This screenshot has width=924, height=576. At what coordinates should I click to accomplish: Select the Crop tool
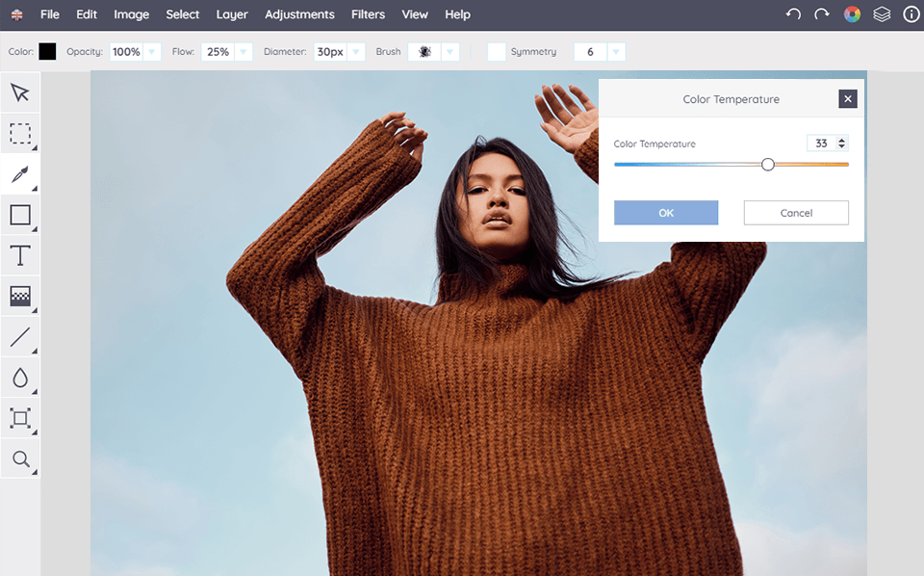coord(20,418)
